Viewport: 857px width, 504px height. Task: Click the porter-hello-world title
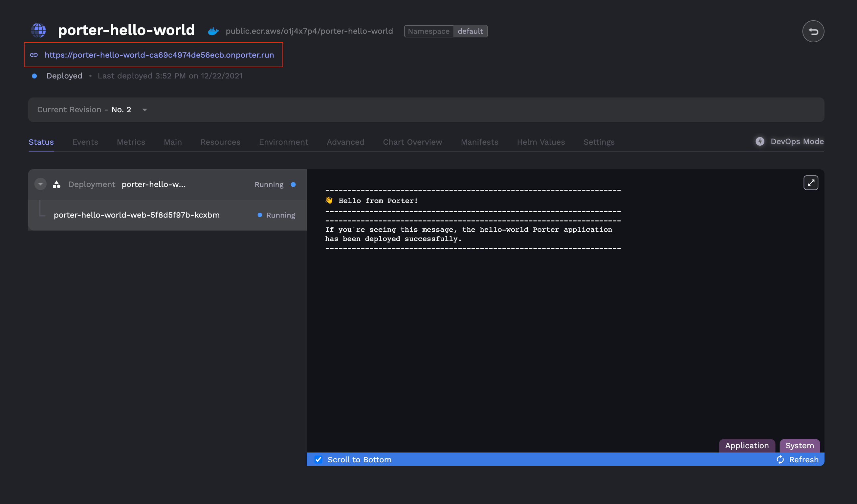[126, 30]
